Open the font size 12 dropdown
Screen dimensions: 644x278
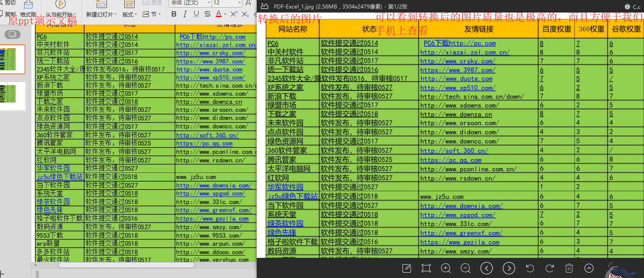[x=239, y=3]
